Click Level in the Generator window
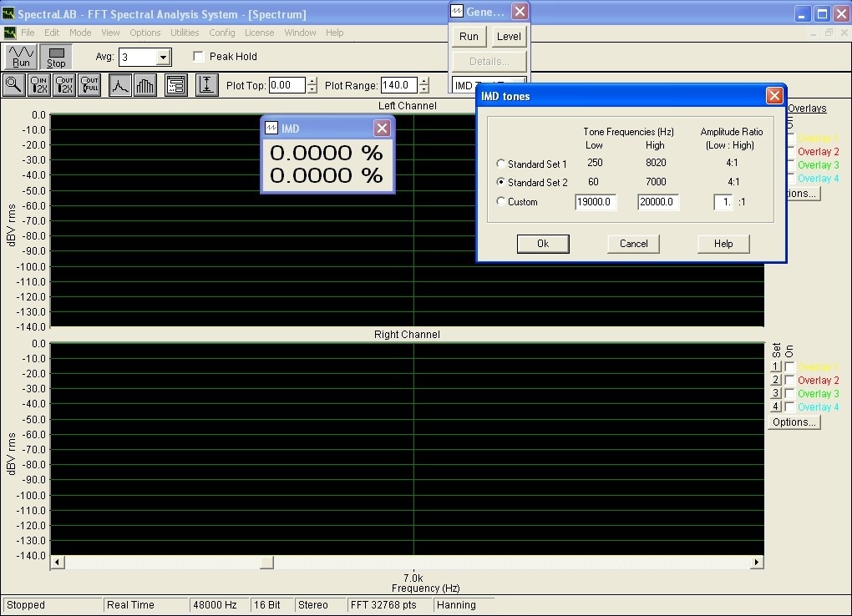This screenshot has height=616, width=852. [509, 37]
